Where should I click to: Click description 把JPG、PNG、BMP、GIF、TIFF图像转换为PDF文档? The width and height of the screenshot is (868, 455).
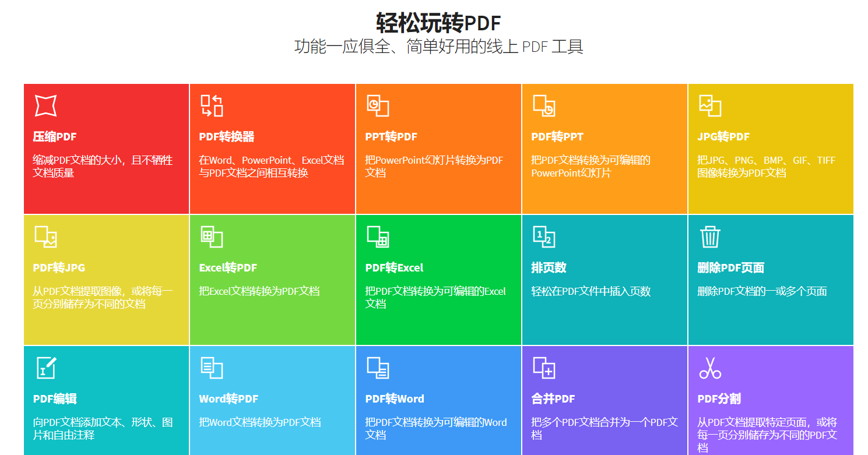pyautogui.click(x=767, y=167)
